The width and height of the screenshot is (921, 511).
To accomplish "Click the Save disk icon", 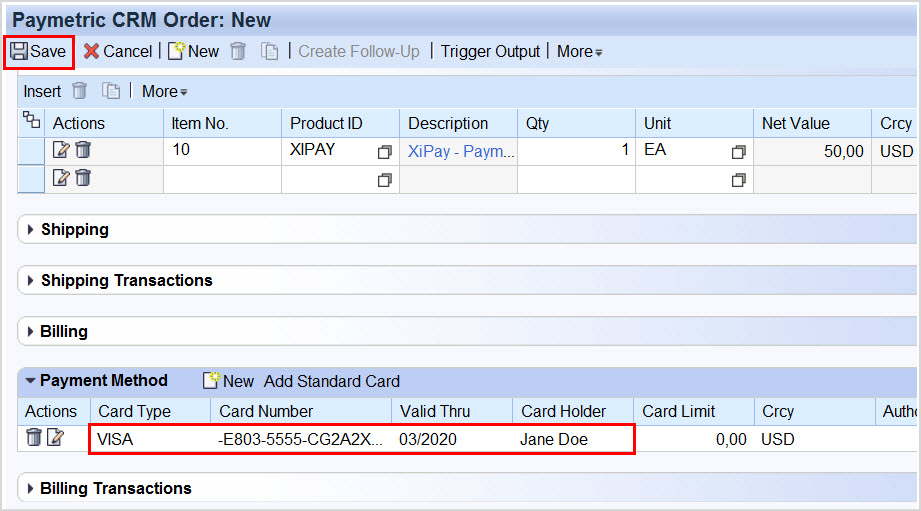I will coord(19,52).
